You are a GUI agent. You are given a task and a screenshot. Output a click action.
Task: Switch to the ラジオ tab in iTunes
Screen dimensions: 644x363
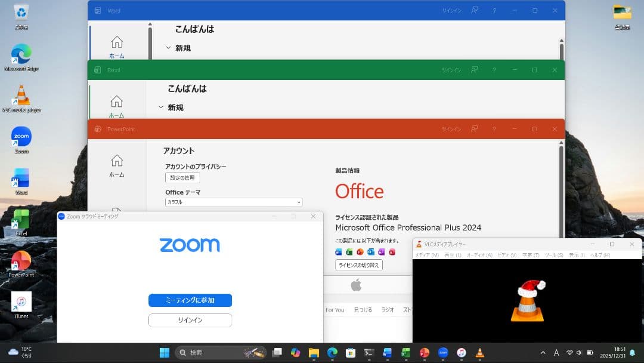pyautogui.click(x=388, y=310)
